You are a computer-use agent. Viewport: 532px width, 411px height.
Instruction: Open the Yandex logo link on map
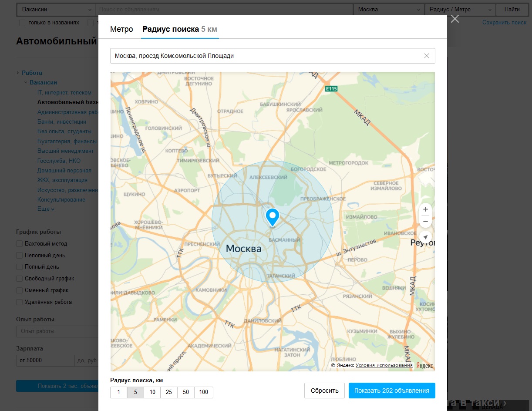[x=424, y=365]
